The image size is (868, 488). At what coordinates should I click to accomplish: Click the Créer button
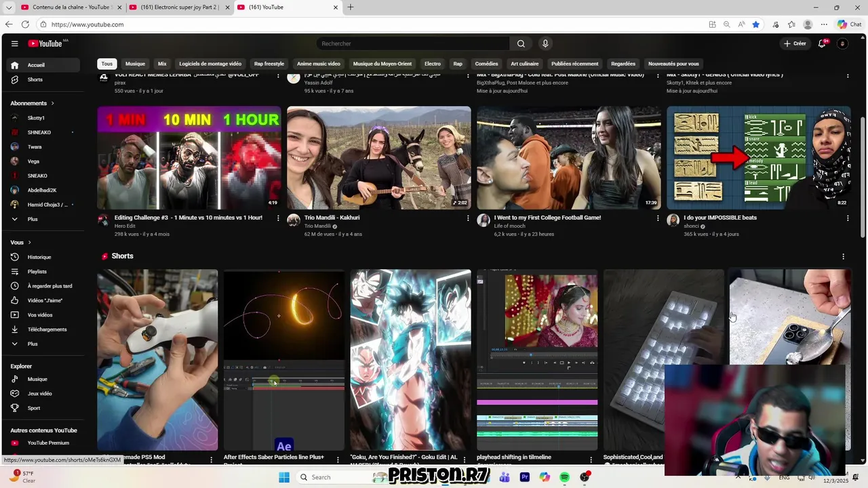click(794, 43)
